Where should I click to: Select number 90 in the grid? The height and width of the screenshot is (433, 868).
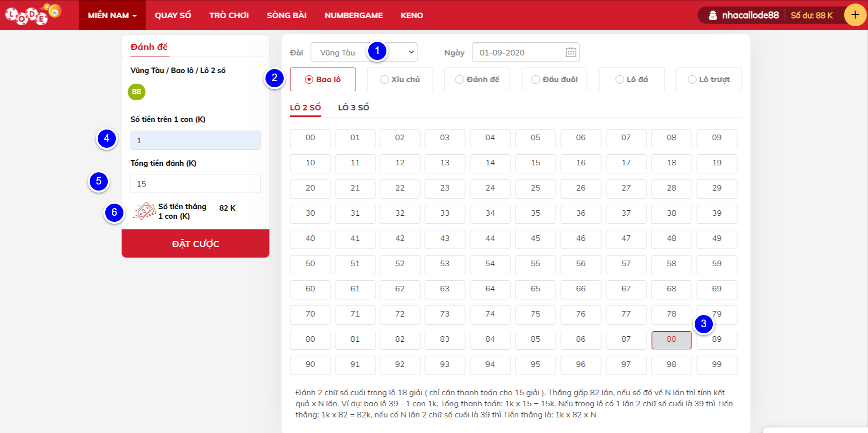pos(310,365)
